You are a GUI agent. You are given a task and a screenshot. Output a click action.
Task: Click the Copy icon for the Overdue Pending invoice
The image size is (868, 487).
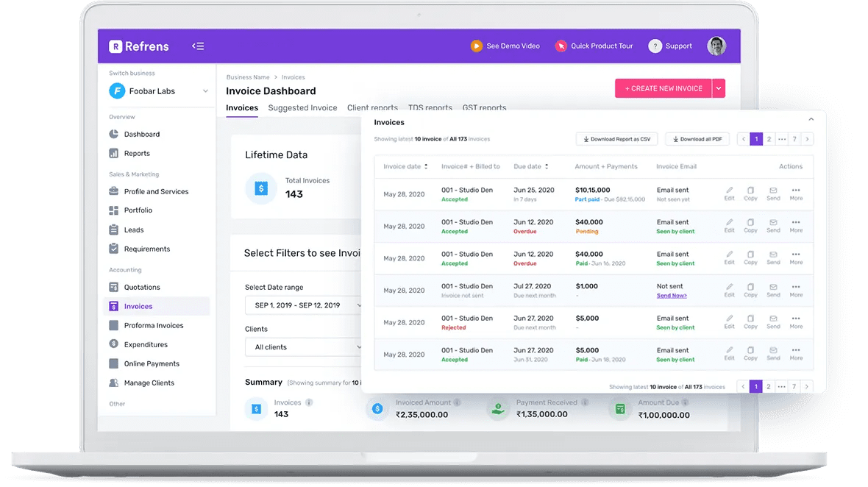(750, 222)
